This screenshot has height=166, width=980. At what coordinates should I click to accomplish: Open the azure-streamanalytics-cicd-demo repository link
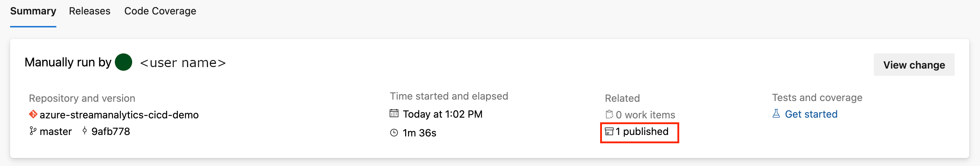click(x=119, y=115)
